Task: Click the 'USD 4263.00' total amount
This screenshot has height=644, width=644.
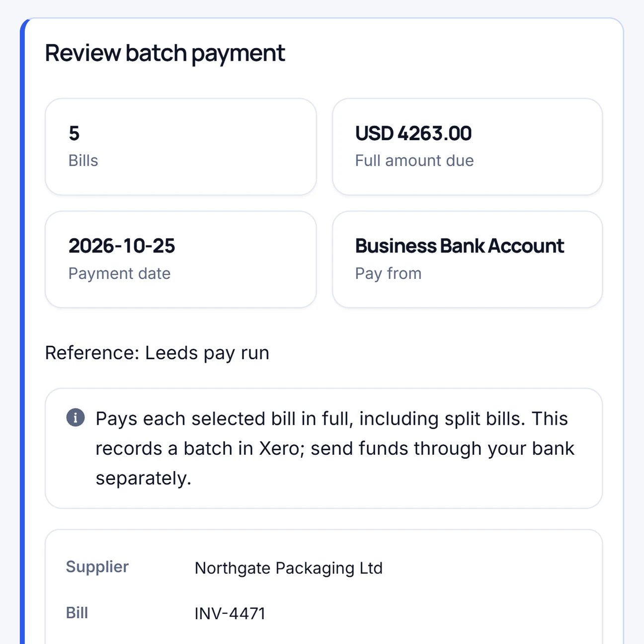Action: pos(413,133)
